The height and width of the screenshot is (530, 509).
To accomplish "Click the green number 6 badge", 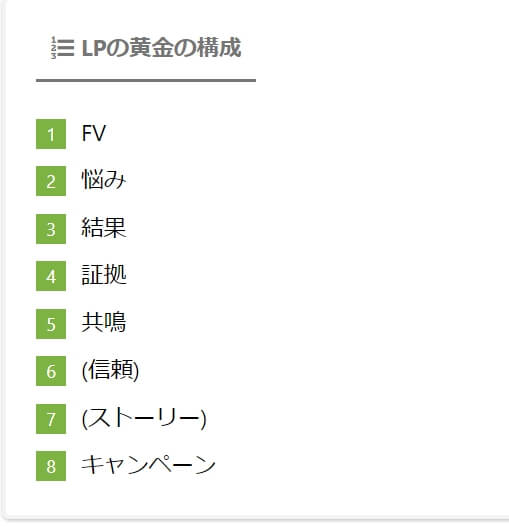I will point(51,371).
